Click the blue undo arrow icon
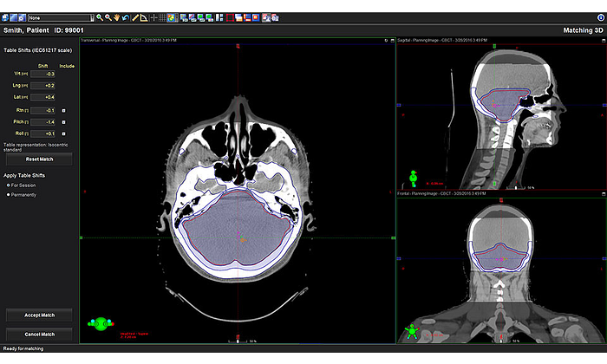607x364 pixels. click(x=126, y=18)
